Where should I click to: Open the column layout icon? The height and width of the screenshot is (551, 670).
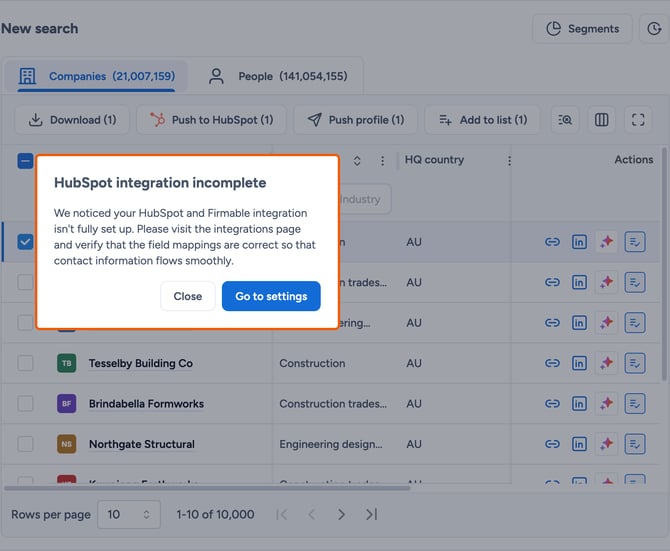point(601,120)
